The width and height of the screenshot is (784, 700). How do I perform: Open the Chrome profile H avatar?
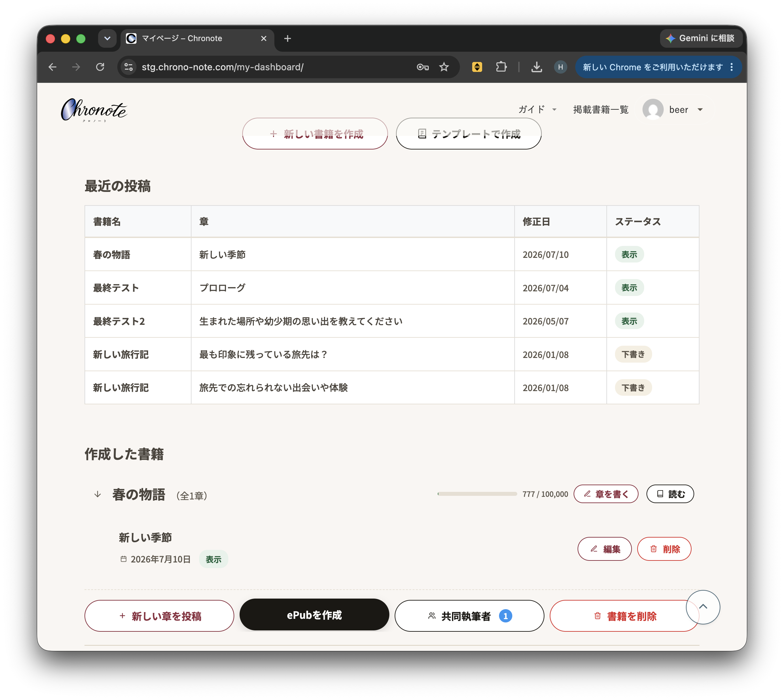[560, 67]
